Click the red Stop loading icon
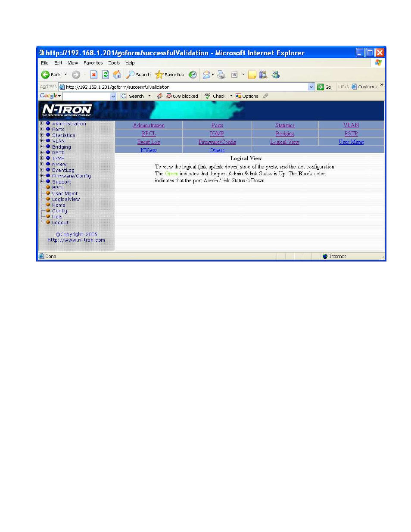The image size is (411, 532). (x=94, y=75)
